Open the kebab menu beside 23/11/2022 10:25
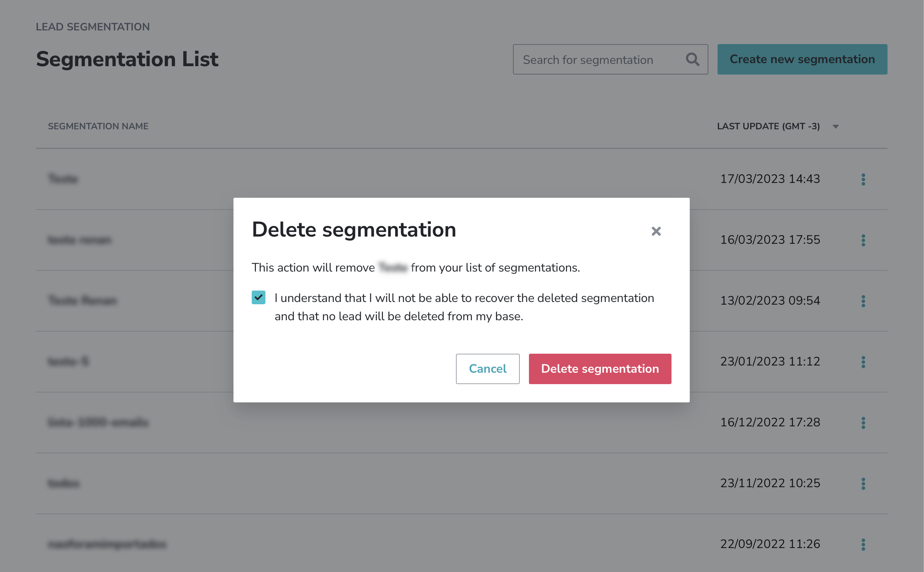Image resolution: width=924 pixels, height=572 pixels. (x=863, y=483)
